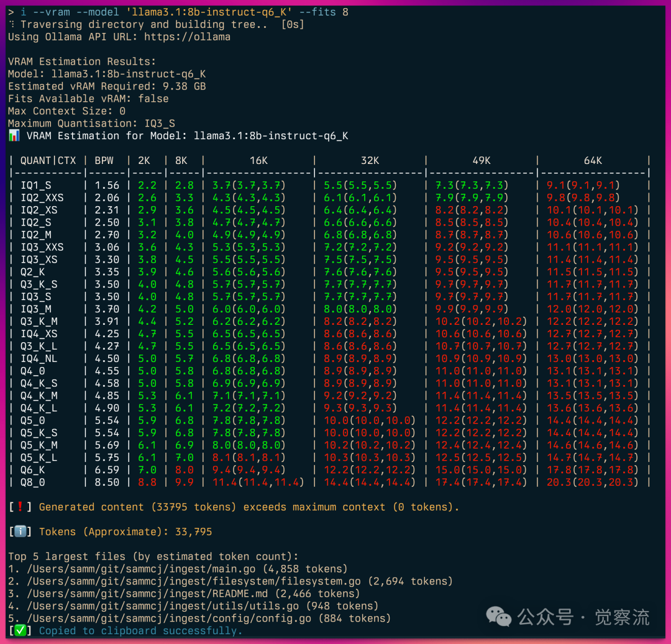Screen dimensions: 671x644
Task: Click the red exclamation warning icon
Action: click(20, 507)
